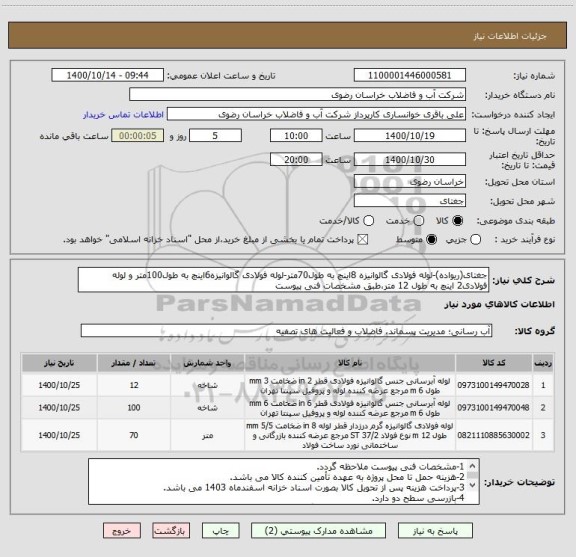This screenshot has width=576, height=557.
Task: Click the نام کالا column header
Action: (x=350, y=363)
